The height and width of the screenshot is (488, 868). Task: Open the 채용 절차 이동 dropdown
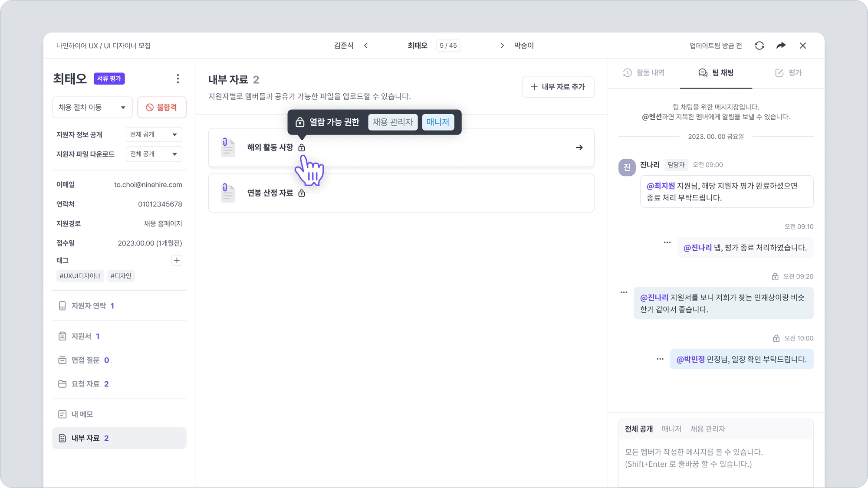pyautogui.click(x=92, y=107)
